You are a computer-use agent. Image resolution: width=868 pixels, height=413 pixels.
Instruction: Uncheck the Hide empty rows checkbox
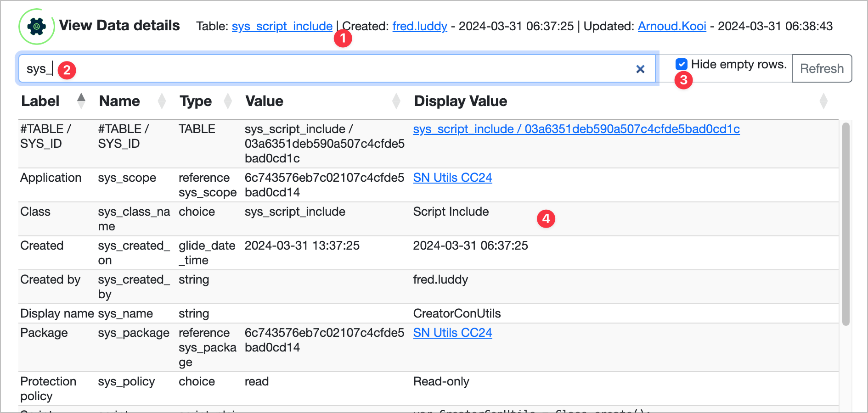pos(682,64)
